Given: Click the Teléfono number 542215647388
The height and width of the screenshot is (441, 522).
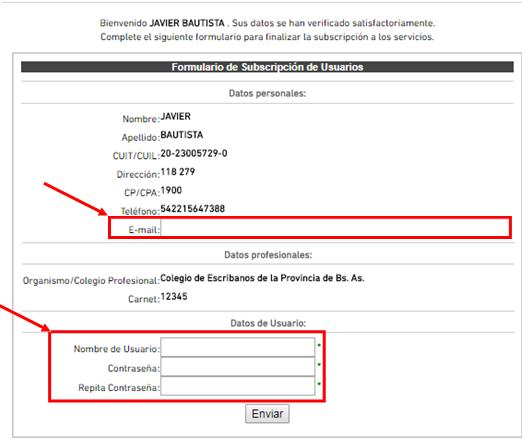Looking at the screenshot, I should [193, 209].
